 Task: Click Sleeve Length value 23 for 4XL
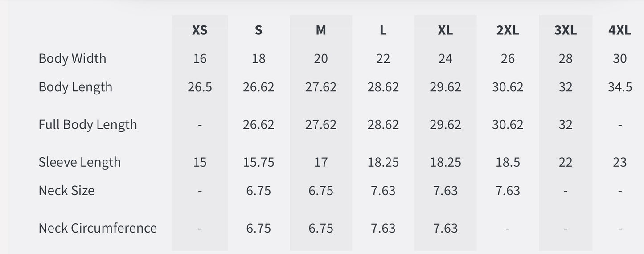pyautogui.click(x=619, y=162)
